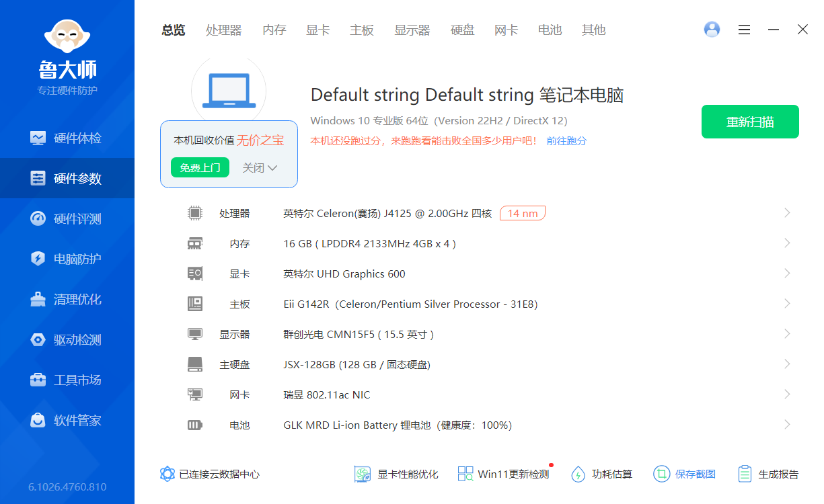
Task: Expand the 显示器 row chevron
Action: pos(787,334)
